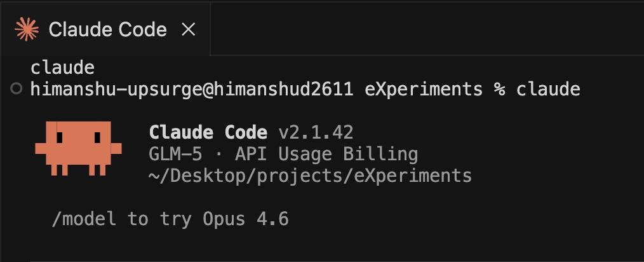This screenshot has height=262, width=644.
Task: Click the v2.1.42 version number
Action: click(x=316, y=132)
